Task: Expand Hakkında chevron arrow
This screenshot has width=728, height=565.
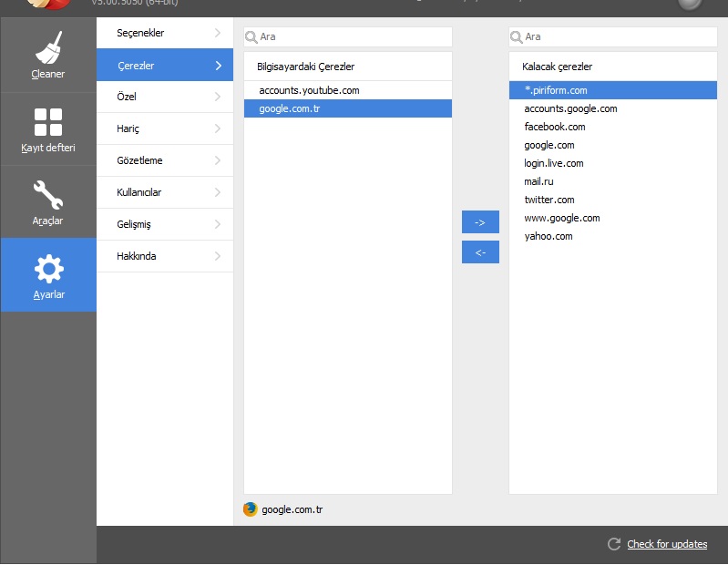Action: [x=218, y=256]
